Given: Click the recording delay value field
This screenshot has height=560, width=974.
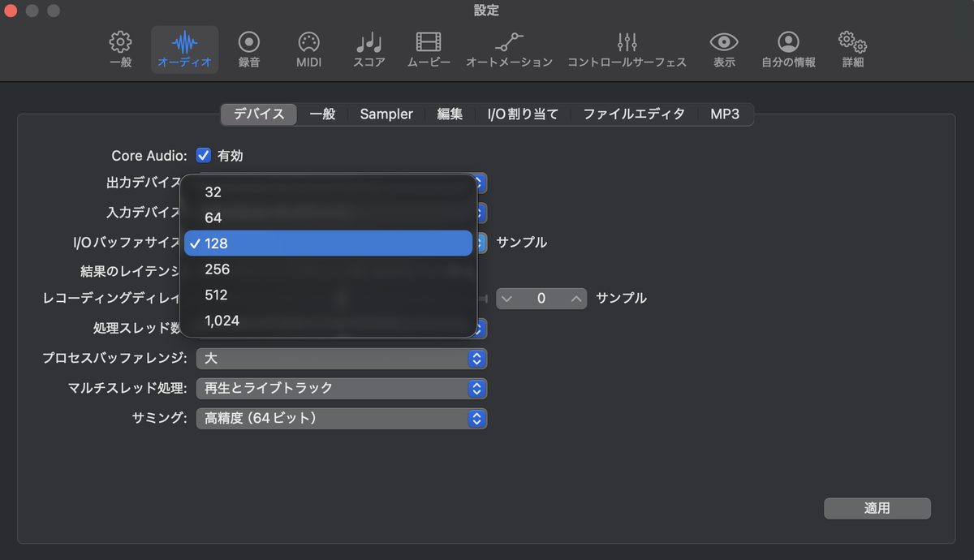Looking at the screenshot, I should click(x=541, y=299).
